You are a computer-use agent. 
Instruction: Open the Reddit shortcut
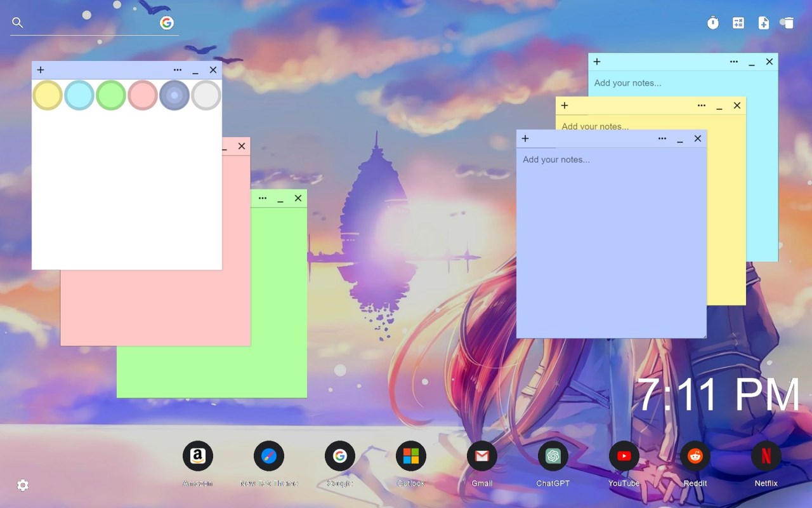coord(695,456)
